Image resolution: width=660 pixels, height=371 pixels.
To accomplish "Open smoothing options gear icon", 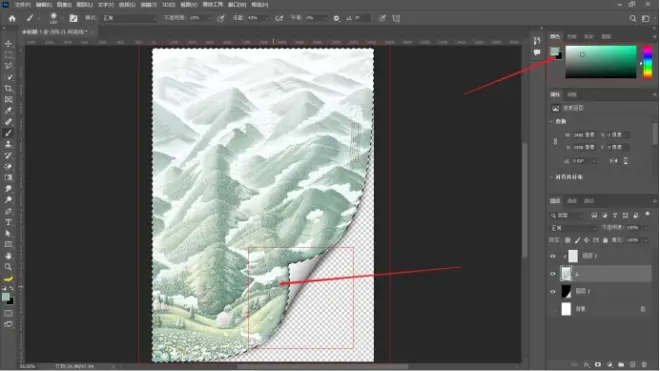I will point(336,19).
